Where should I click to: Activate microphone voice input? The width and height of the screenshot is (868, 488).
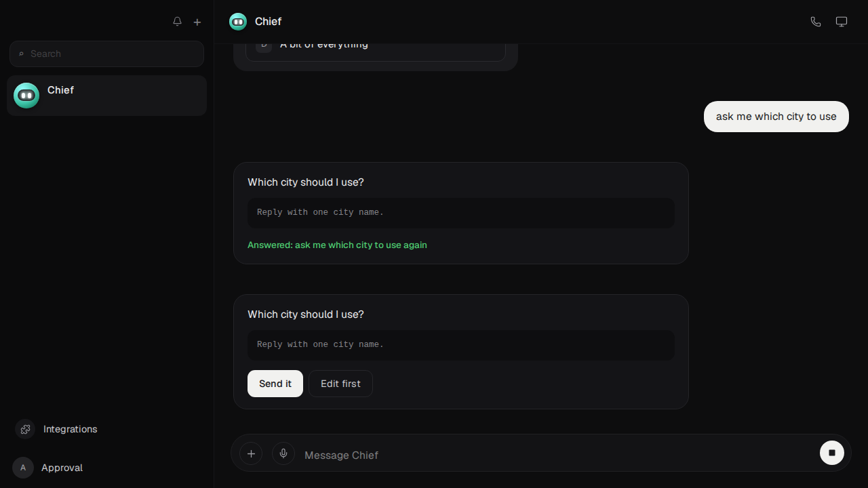(283, 453)
